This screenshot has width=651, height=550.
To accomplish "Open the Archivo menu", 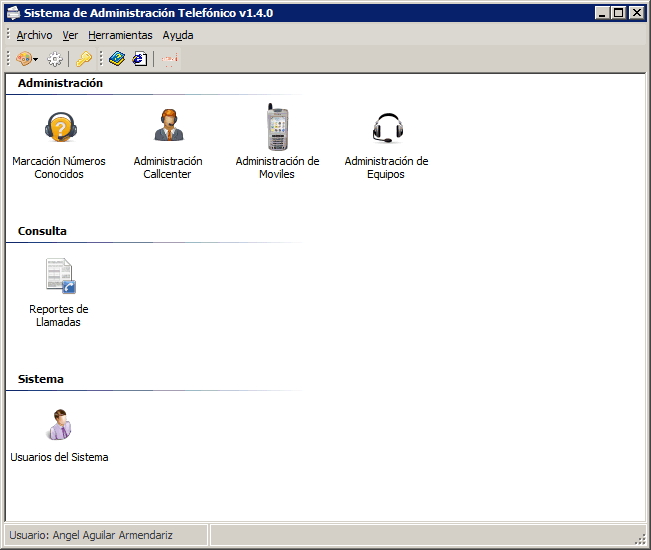I will [x=34, y=35].
